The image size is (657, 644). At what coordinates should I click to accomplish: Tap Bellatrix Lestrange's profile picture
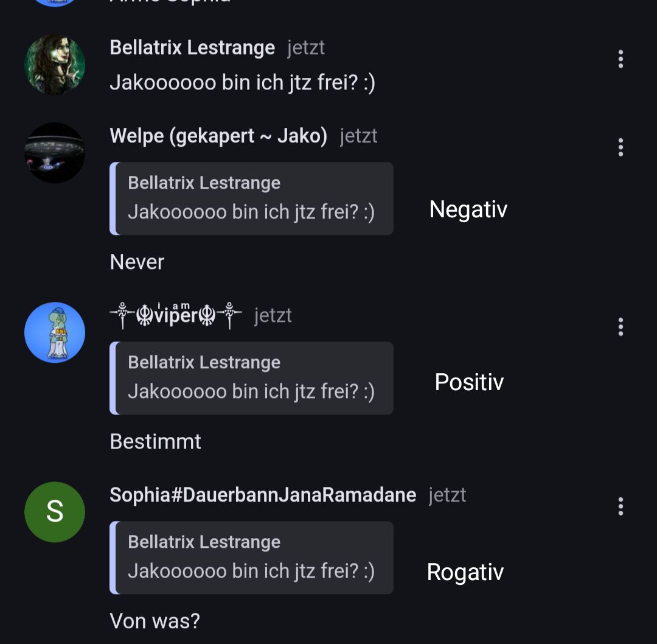[55, 65]
